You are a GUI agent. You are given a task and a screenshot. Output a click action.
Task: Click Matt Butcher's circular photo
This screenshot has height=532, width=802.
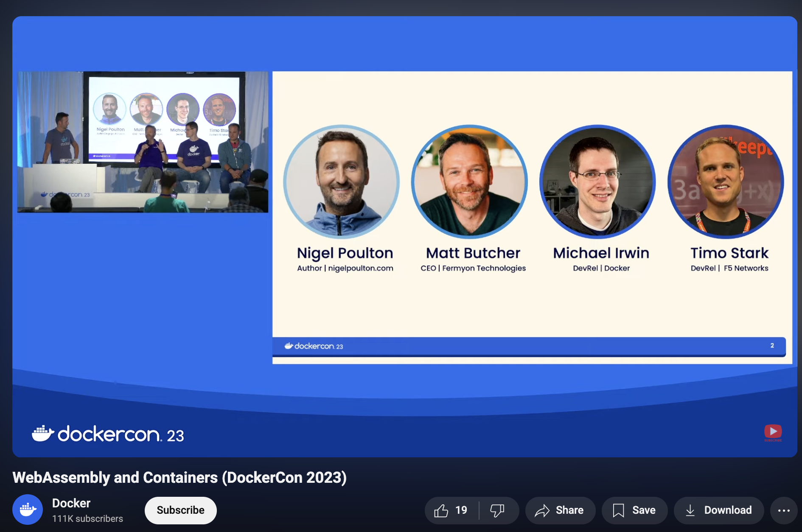point(469,182)
